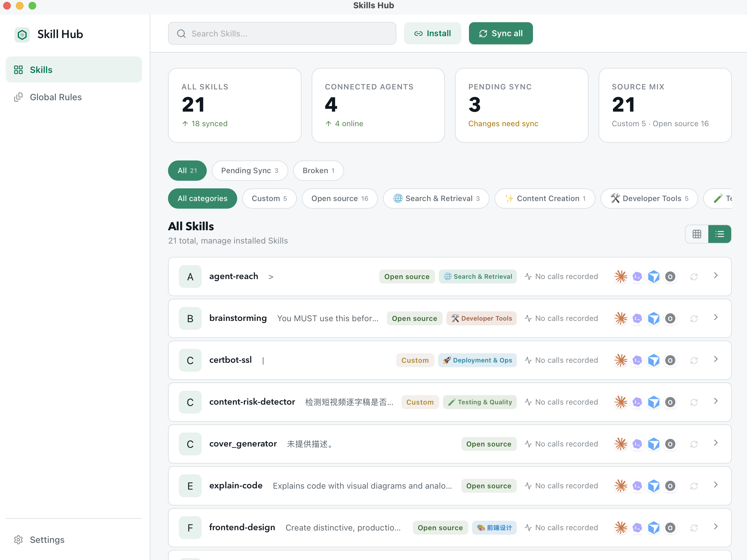The width and height of the screenshot is (747, 560).
Task: Open Settings in the sidebar
Action: [x=74, y=540]
